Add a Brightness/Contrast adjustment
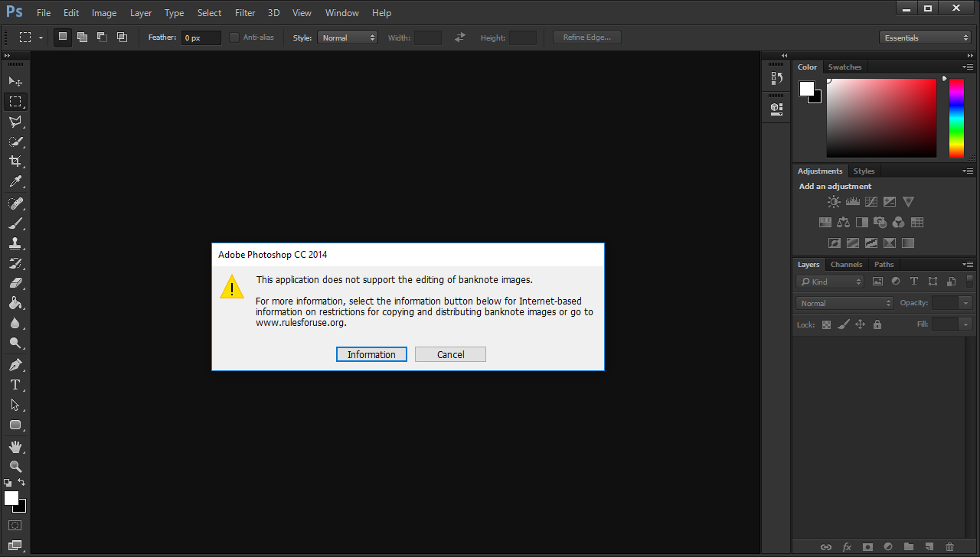980x557 pixels. (x=834, y=202)
